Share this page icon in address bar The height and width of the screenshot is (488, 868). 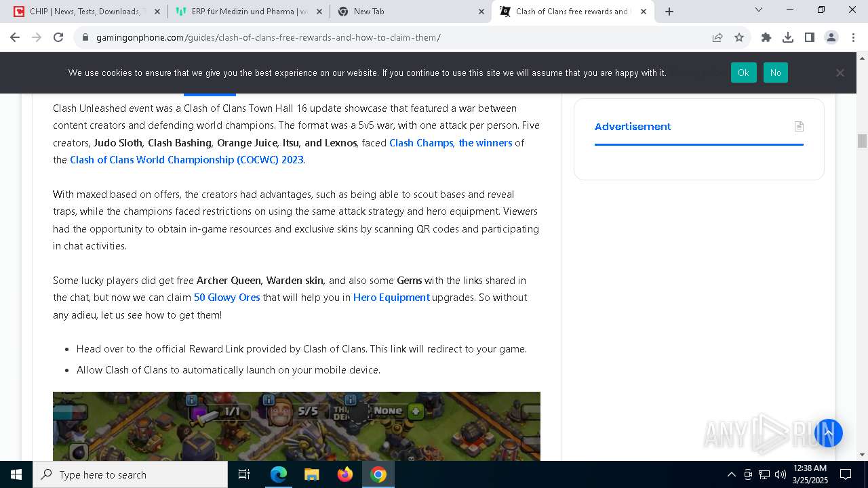pos(717,37)
